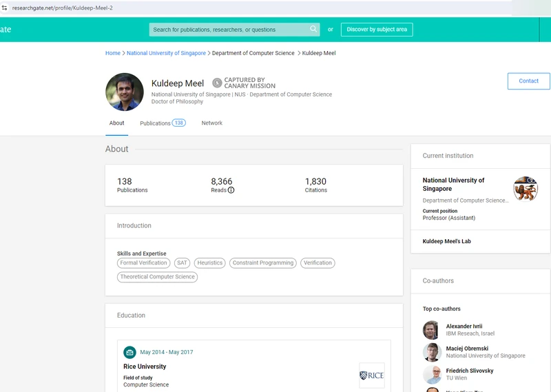Viewport: 551px width, 392px height.
Task: Open Maciej Obremski's avatar photo
Action: [432, 352]
